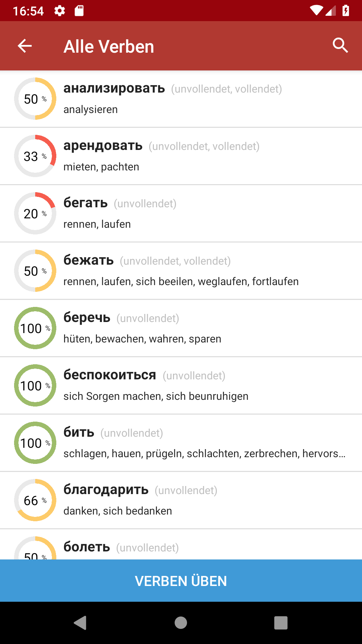The image size is (362, 644).
Task: Tap the 100% progress ring for беречь
Action: (x=35, y=328)
